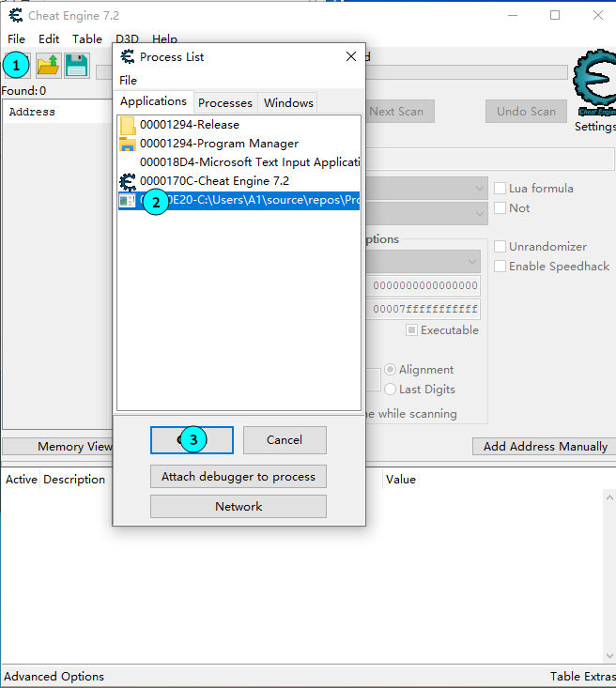Click the Active column header

pos(21,479)
